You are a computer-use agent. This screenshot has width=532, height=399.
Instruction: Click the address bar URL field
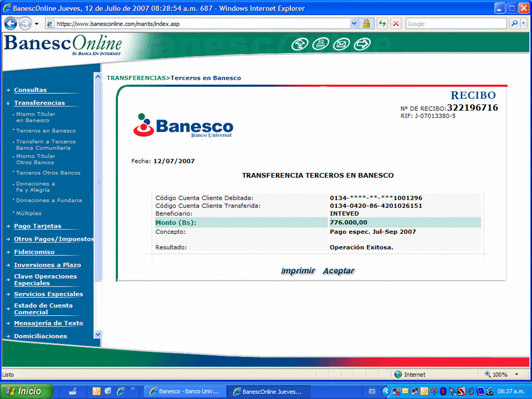(x=202, y=24)
